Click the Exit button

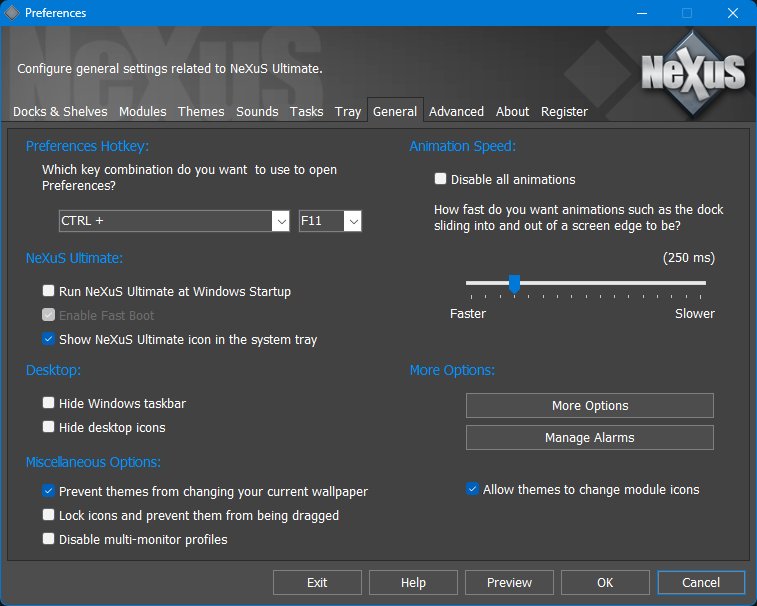(x=317, y=582)
